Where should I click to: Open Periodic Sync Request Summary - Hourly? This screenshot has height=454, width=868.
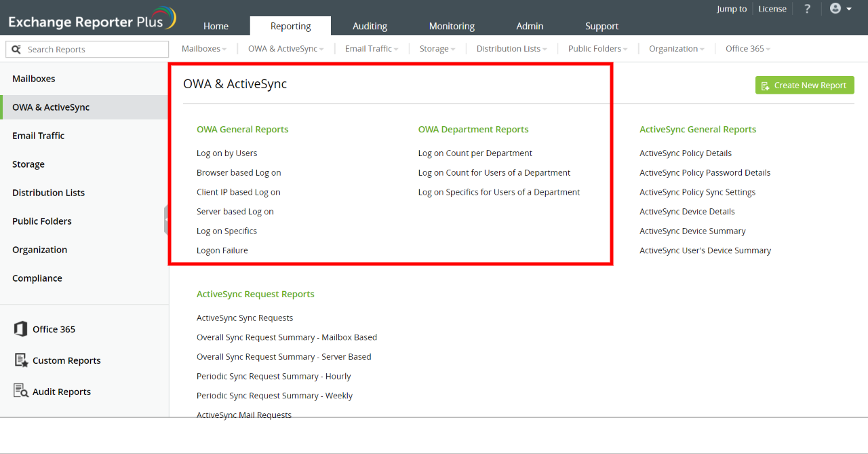coord(274,377)
